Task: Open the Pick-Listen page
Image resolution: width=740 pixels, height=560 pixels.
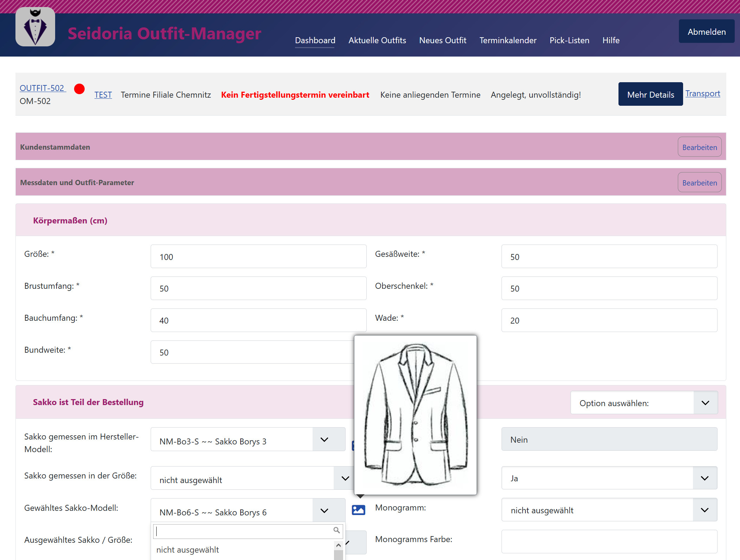Action: tap(569, 40)
